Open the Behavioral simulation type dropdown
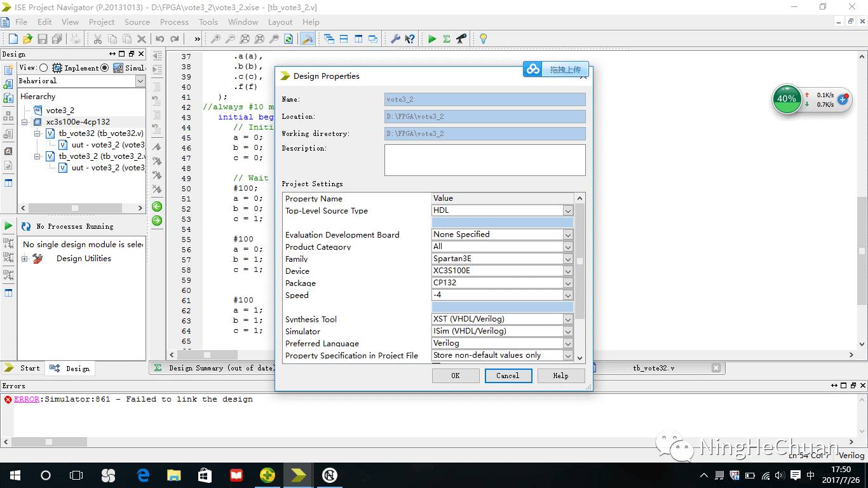This screenshot has height=488, width=868. [x=140, y=81]
